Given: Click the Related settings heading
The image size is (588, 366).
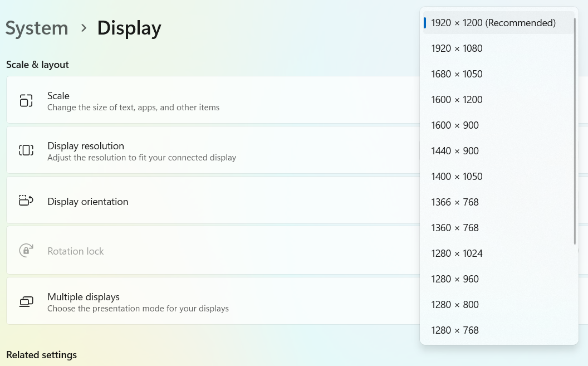Looking at the screenshot, I should (41, 355).
